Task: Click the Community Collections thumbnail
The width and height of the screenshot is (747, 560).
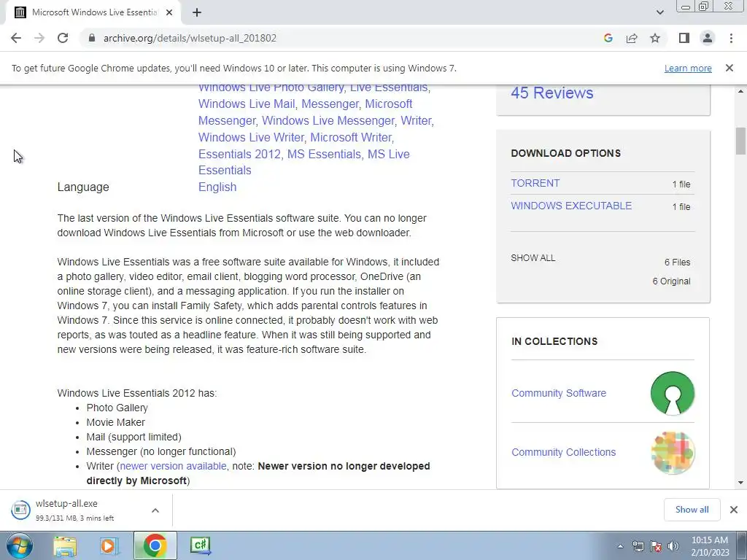Action: (672, 452)
